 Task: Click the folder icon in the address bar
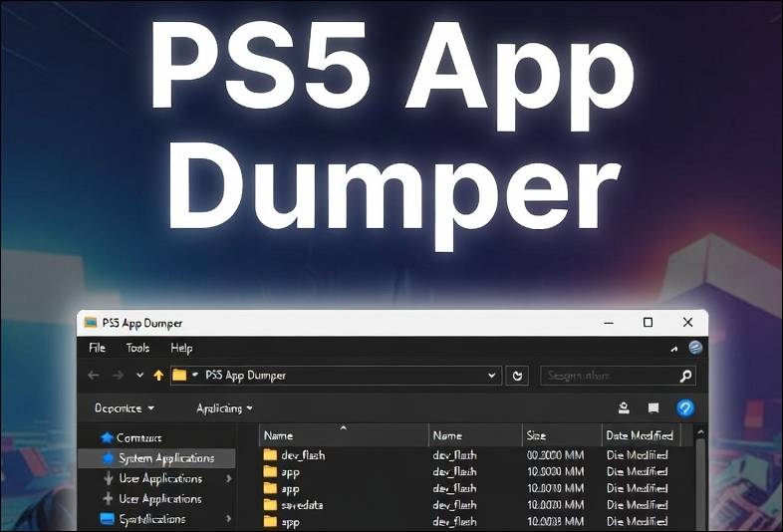pyautogui.click(x=178, y=375)
